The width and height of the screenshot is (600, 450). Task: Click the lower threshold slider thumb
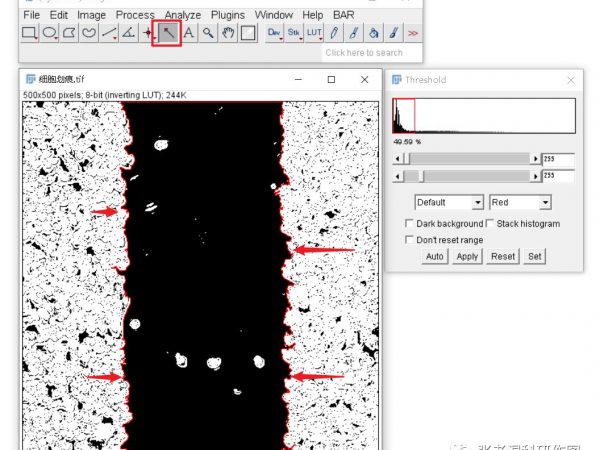(421, 176)
